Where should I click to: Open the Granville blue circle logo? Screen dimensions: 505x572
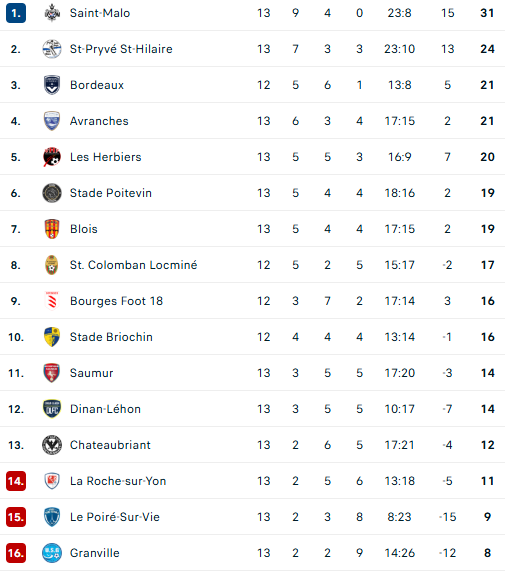tap(52, 553)
